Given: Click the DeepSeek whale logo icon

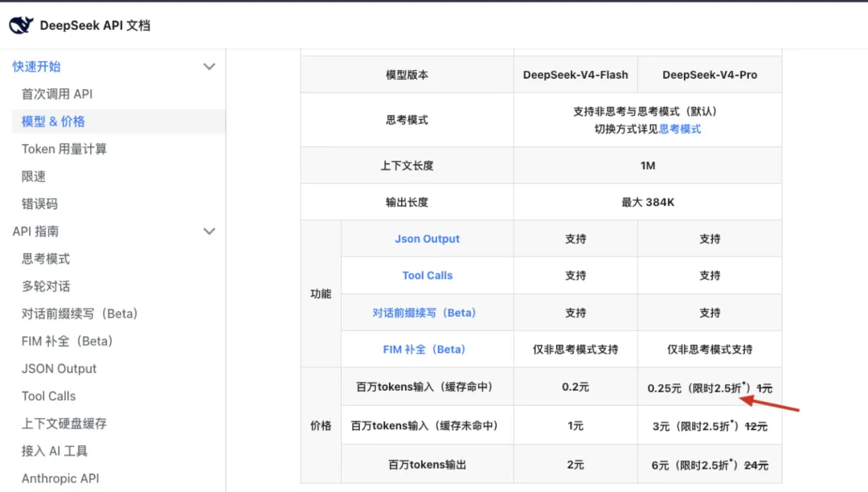Looking at the screenshot, I should [x=21, y=25].
